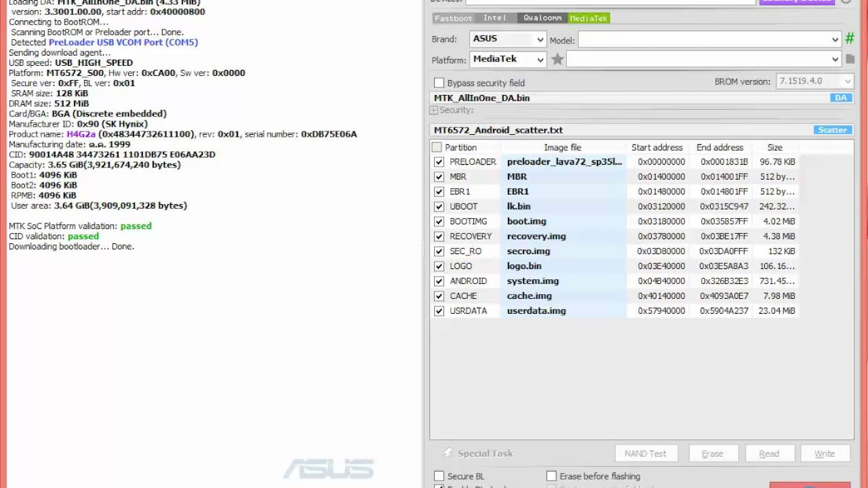The height and width of the screenshot is (488, 868).
Task: Click the Write button
Action: click(825, 453)
